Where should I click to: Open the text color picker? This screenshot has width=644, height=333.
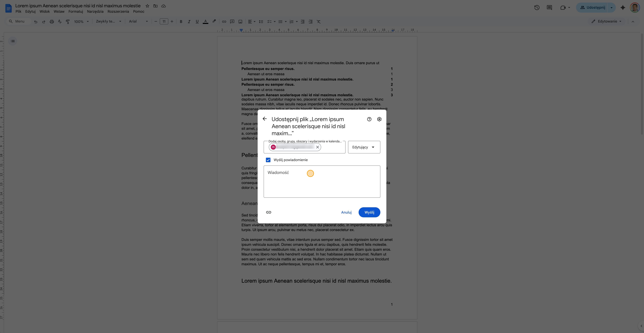click(205, 22)
